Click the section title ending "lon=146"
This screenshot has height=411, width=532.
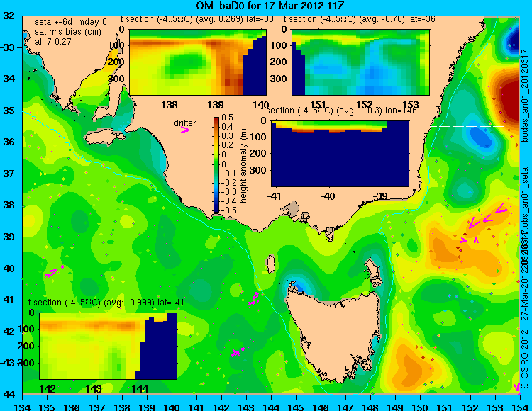338,111
